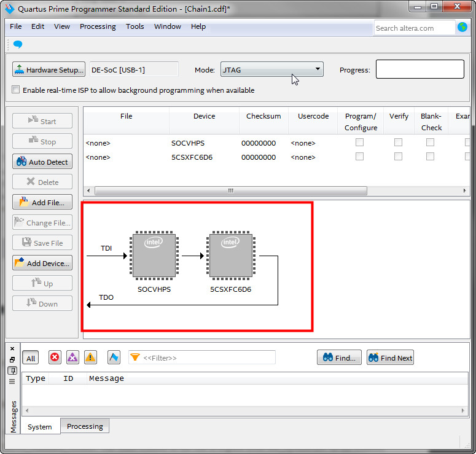Filter messages to show warnings only
The height and width of the screenshot is (454, 476).
coord(90,357)
